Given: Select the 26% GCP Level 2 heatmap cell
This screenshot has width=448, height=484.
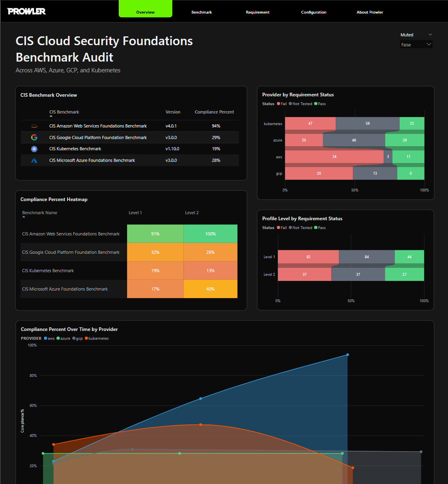Looking at the screenshot, I should coord(211,252).
